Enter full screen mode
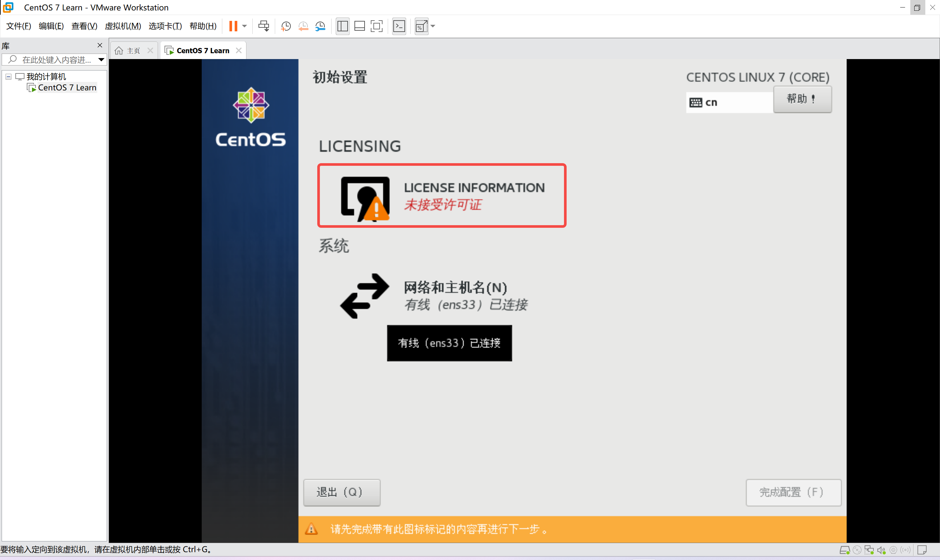This screenshot has height=560, width=940. 377,26
